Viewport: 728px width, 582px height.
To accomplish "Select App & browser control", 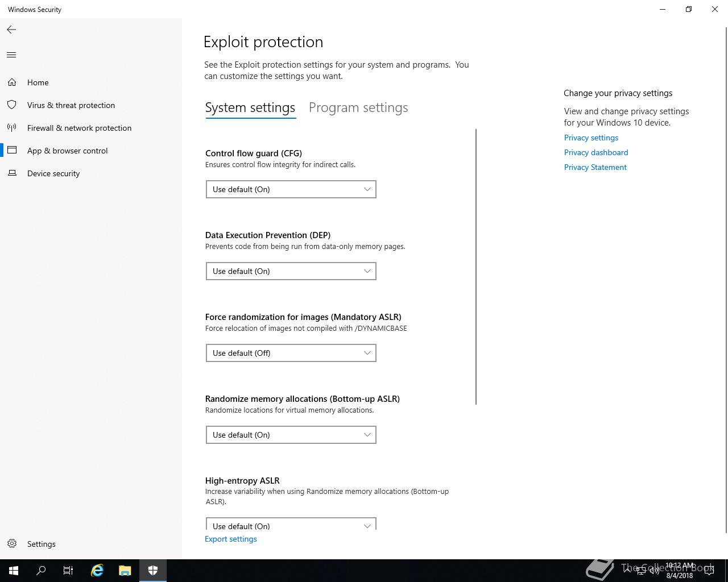I will coord(68,151).
